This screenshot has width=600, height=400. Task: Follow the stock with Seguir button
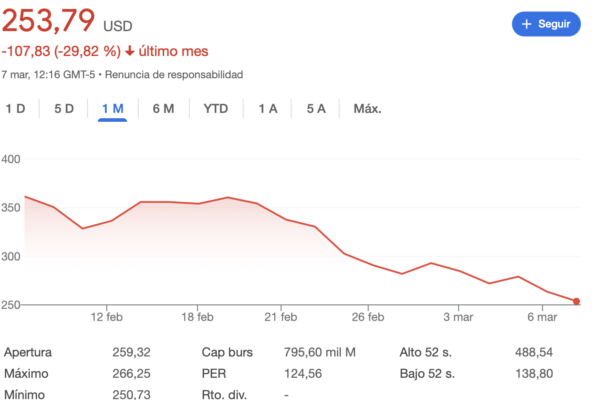click(546, 24)
